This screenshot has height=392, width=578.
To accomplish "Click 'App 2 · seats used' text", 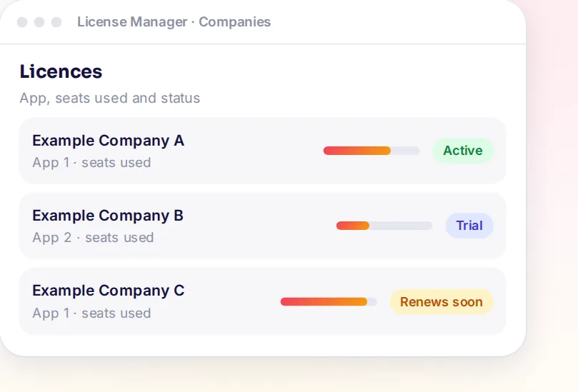I will click(x=93, y=238).
